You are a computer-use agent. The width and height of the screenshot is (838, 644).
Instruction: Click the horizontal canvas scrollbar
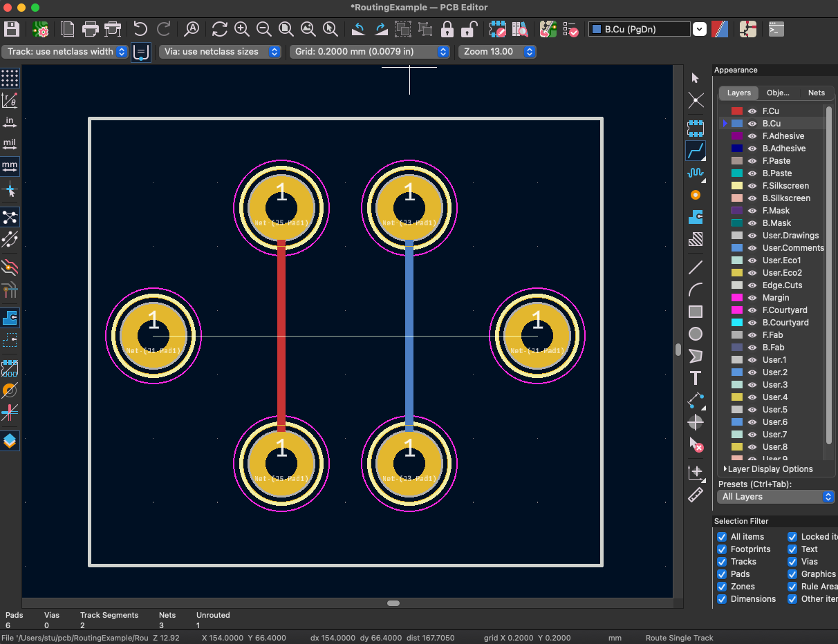[x=393, y=603]
